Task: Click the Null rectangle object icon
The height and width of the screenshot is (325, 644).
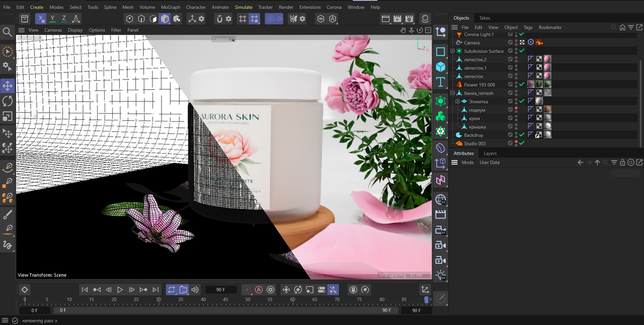Action: pyautogui.click(x=441, y=52)
